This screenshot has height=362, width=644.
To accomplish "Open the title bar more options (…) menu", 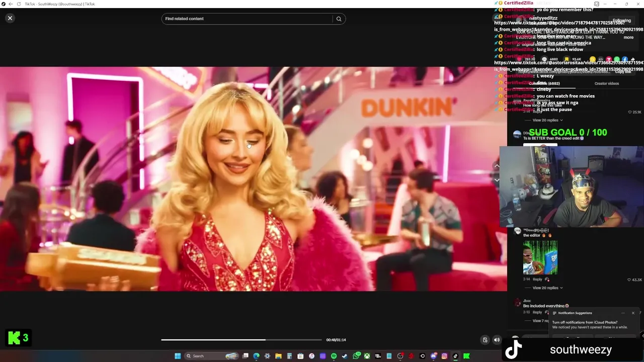I will (605, 4).
